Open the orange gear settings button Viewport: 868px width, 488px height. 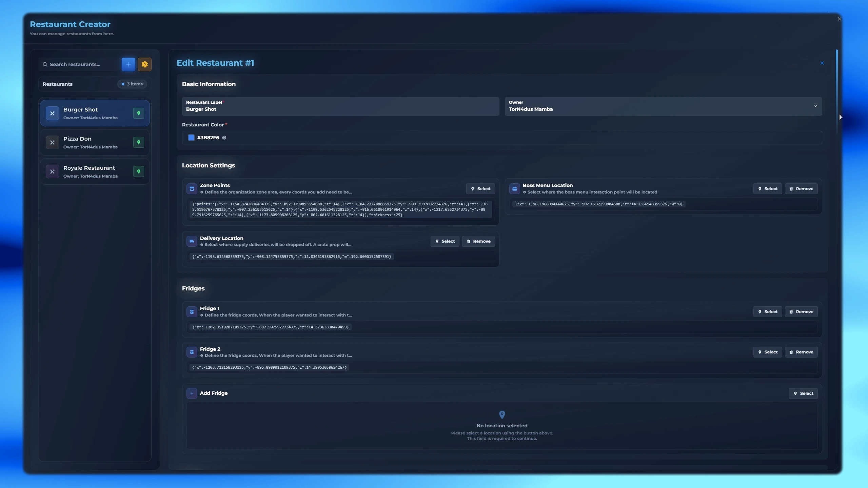(x=144, y=64)
